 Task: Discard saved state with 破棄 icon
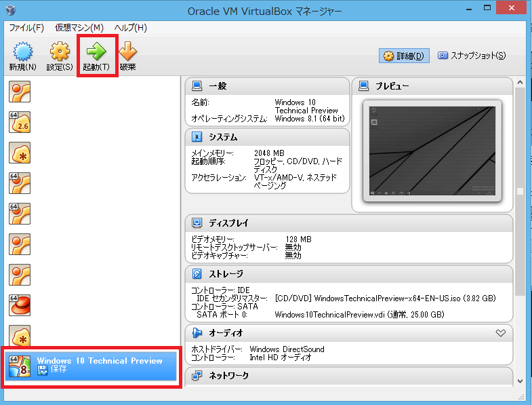(128, 52)
